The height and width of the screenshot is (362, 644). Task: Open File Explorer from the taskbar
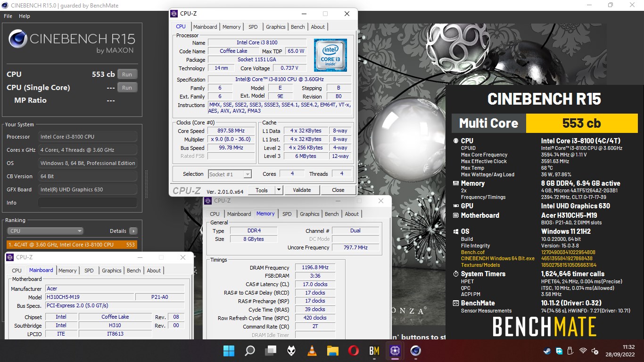[333, 351]
